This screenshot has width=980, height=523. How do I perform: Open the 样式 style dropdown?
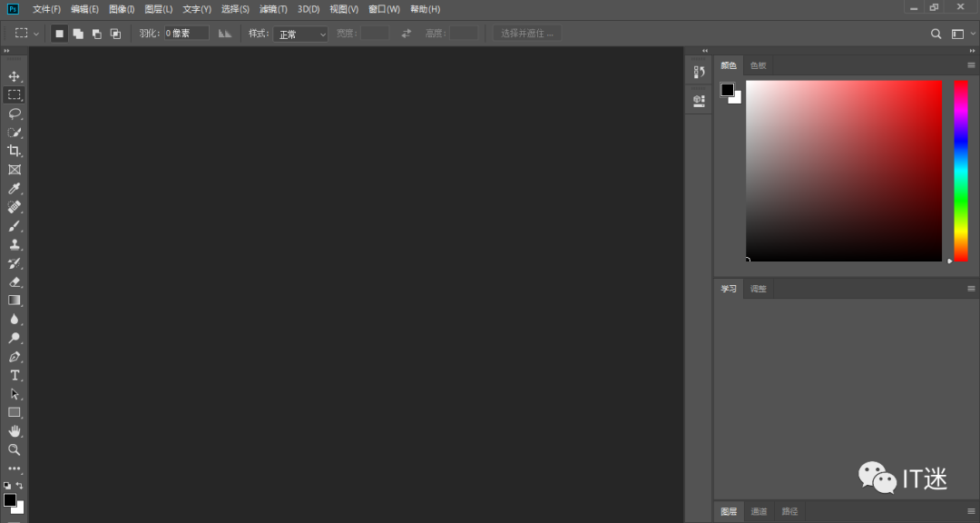click(x=300, y=34)
